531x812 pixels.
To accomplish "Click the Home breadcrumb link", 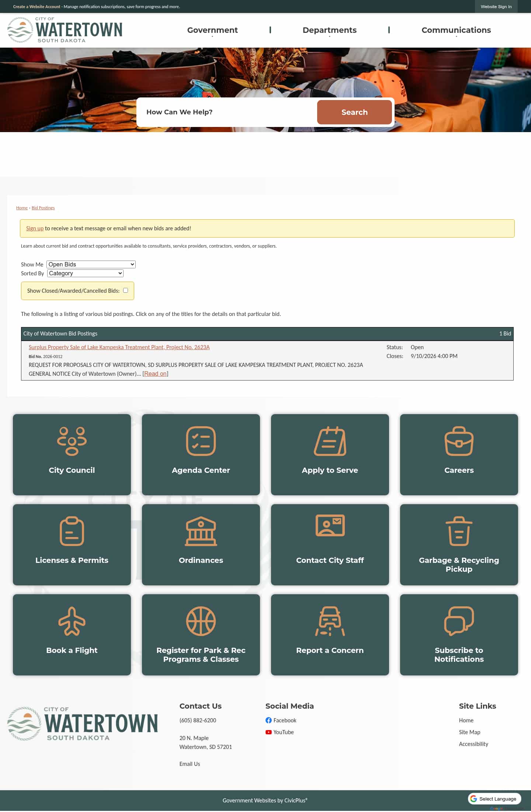I will (x=22, y=208).
